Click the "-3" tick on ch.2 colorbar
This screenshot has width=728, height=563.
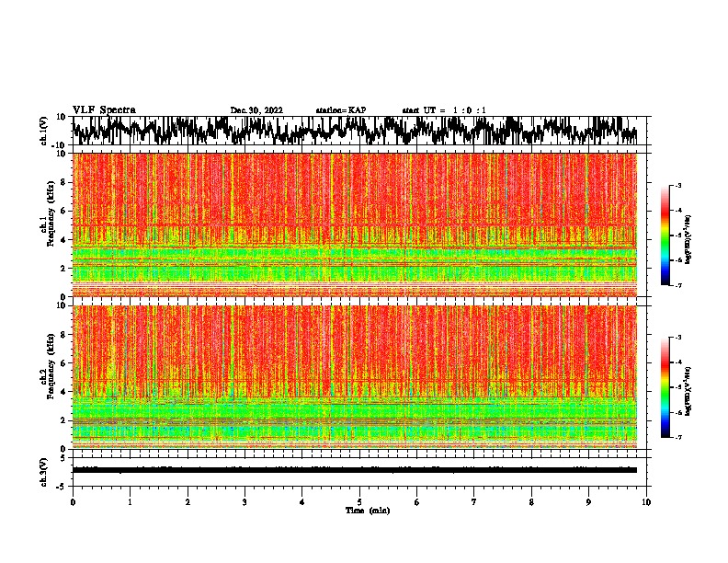click(x=677, y=338)
